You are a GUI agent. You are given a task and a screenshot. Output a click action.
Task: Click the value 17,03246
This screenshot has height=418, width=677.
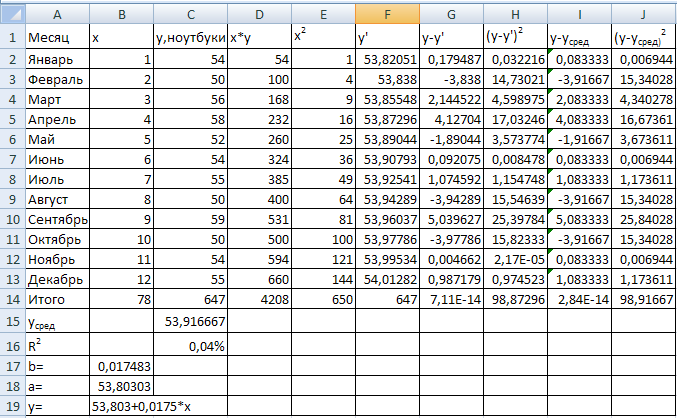point(515,119)
